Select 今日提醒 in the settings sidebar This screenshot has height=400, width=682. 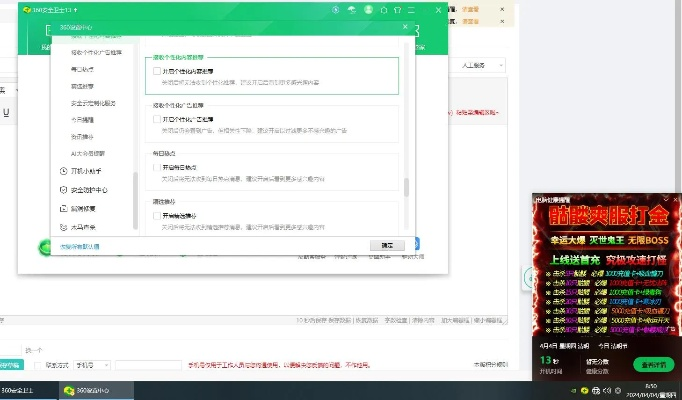[82, 120]
